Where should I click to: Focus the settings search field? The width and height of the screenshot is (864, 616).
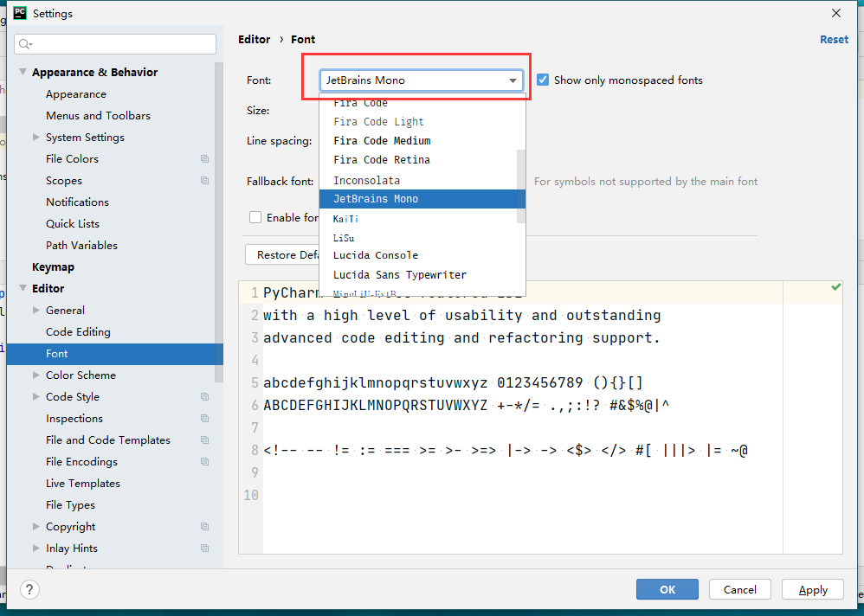click(x=115, y=44)
